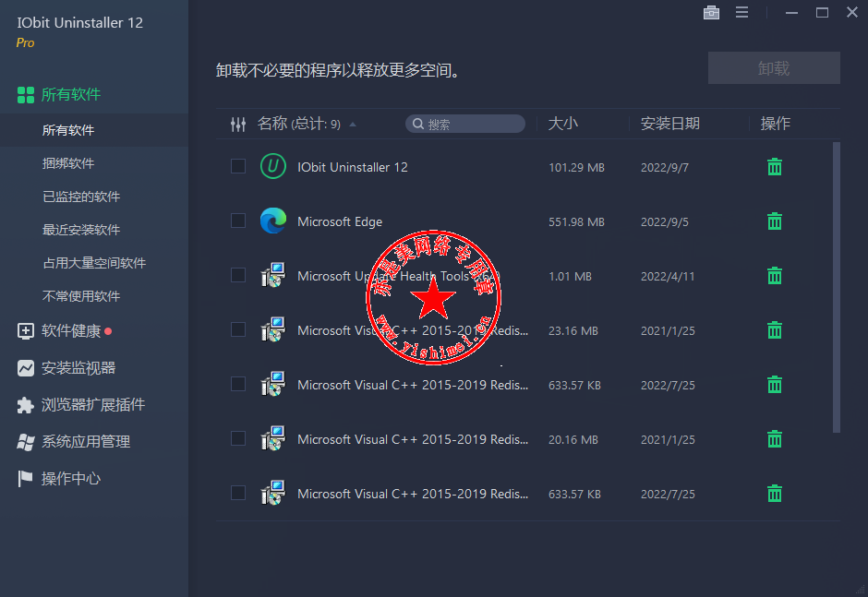The height and width of the screenshot is (597, 868).
Task: Click the filter sliders icon beside 名称
Action: tap(238, 125)
